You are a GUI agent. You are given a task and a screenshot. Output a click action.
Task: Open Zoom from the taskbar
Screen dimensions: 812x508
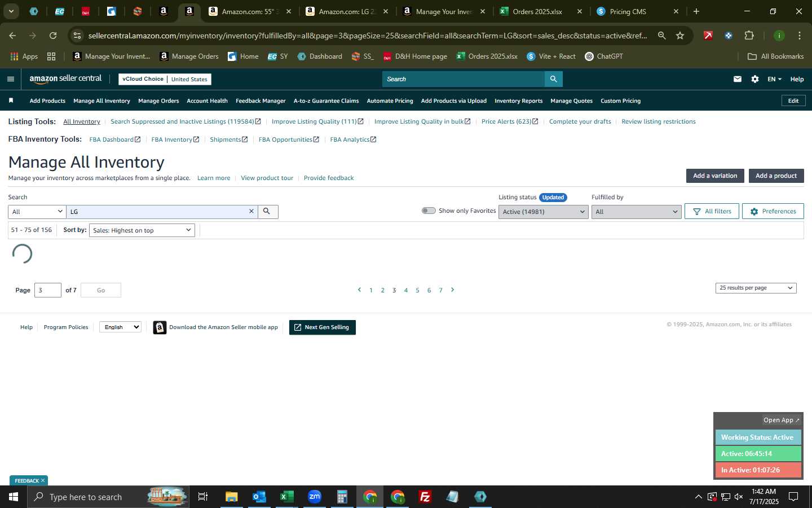coord(315,497)
